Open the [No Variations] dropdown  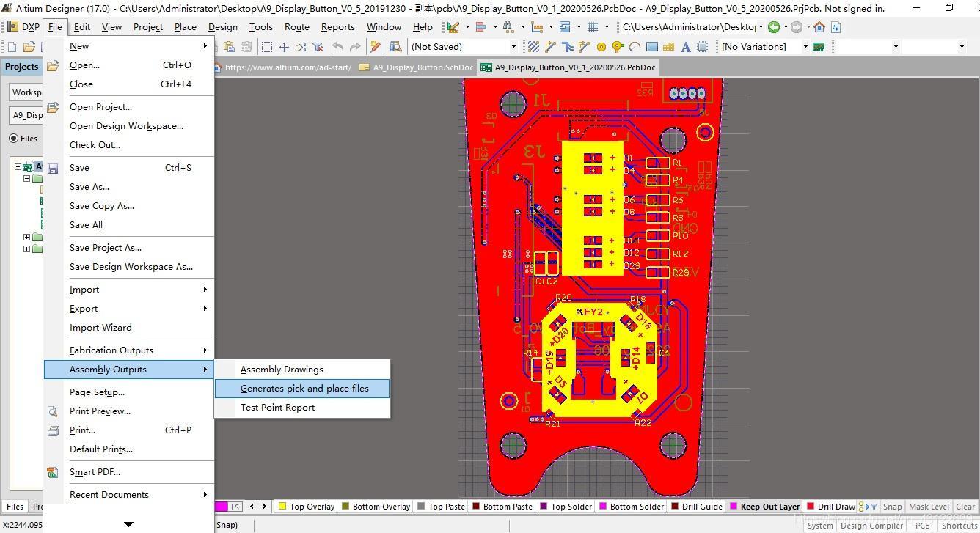(805, 47)
